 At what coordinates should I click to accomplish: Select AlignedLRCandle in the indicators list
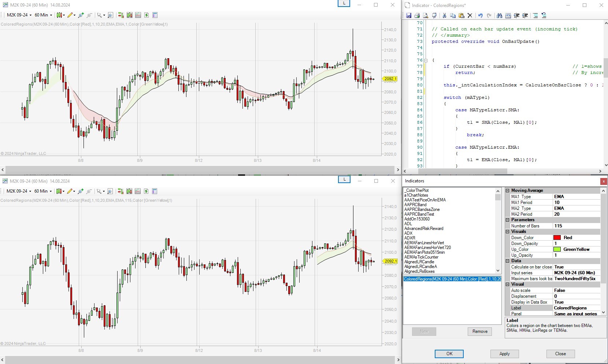pyautogui.click(x=419, y=262)
